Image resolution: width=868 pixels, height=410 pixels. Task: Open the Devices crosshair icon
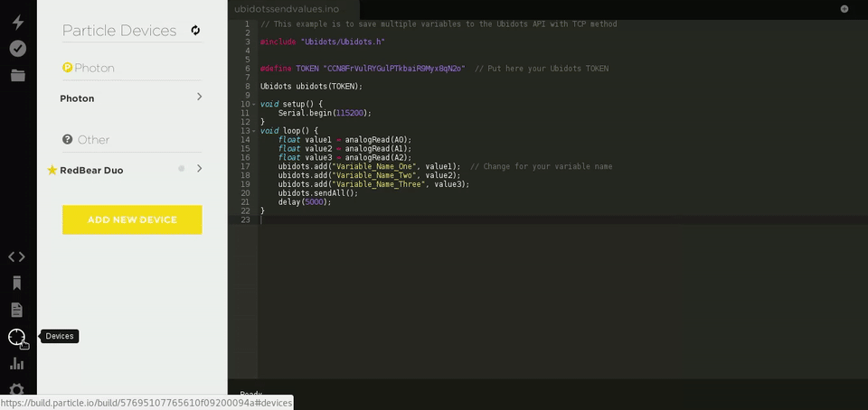pyautogui.click(x=16, y=337)
